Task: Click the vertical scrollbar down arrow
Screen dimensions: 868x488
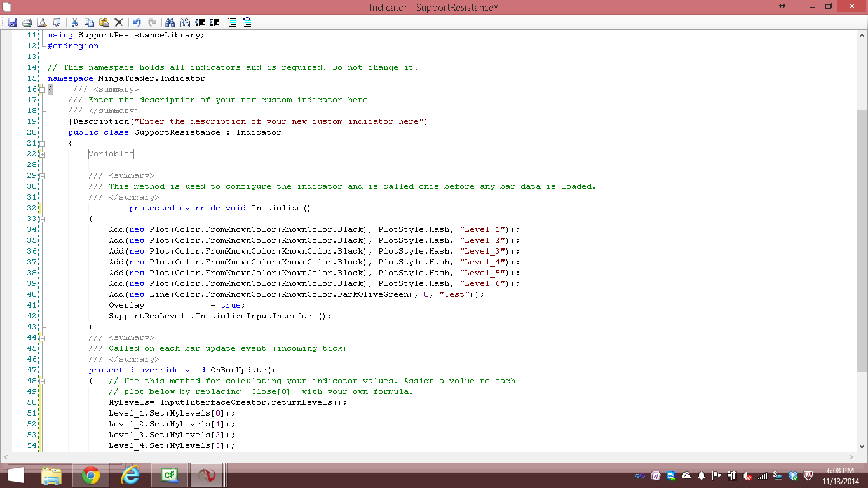Action: tap(862, 447)
